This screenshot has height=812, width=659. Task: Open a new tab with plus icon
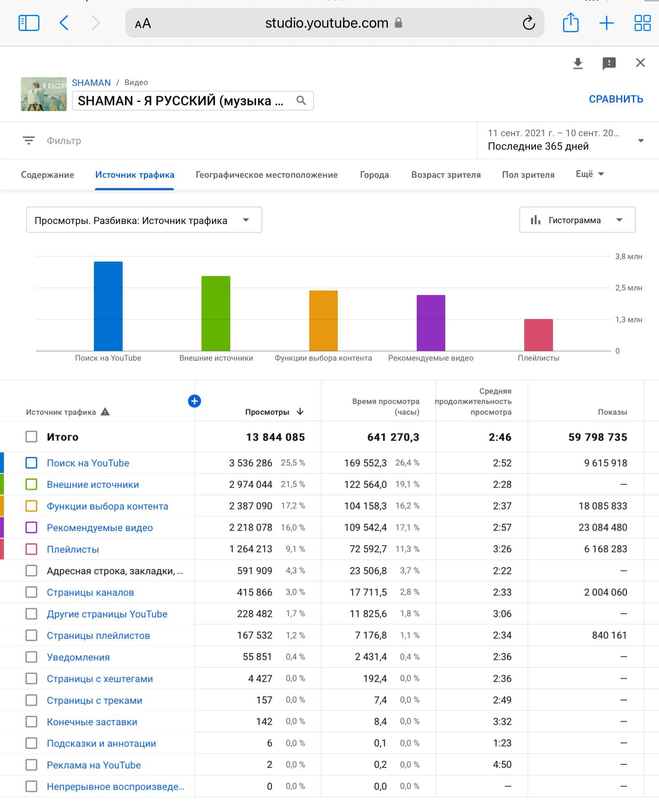point(606,23)
